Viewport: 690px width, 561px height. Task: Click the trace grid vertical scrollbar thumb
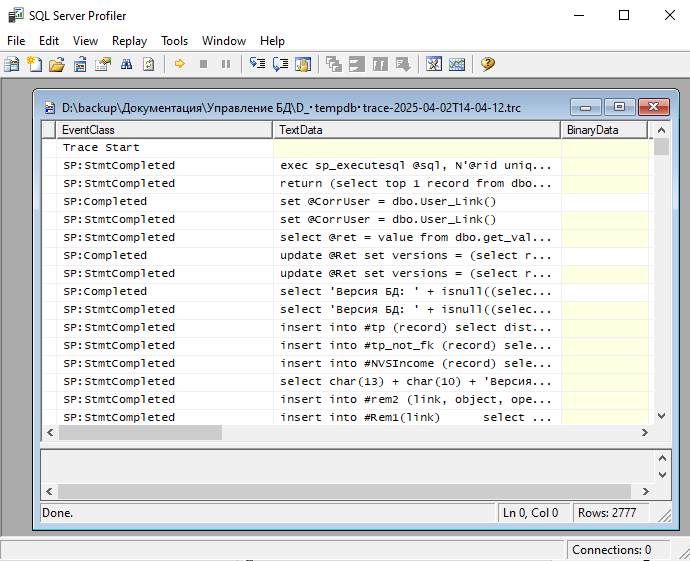661,147
